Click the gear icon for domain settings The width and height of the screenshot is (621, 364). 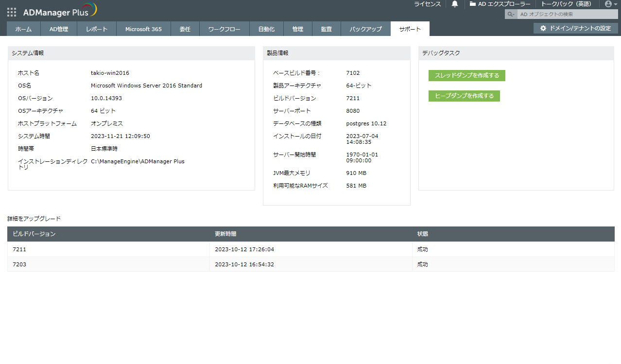tap(543, 28)
